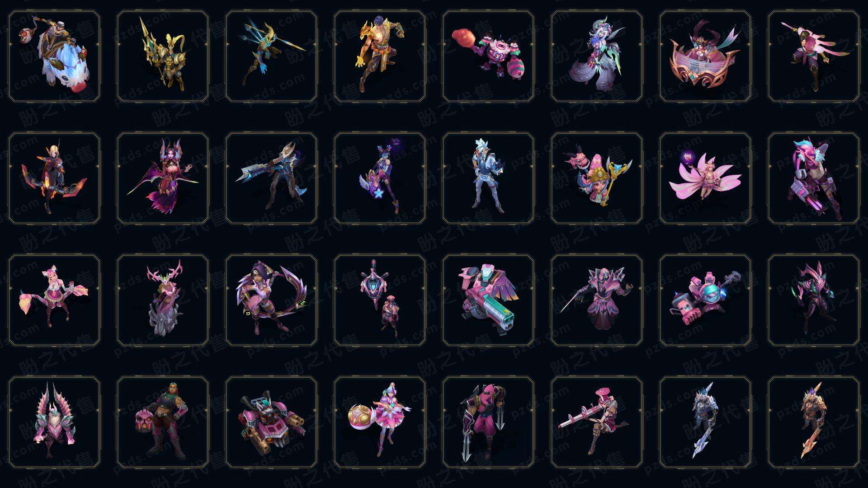Select the pink nine-tailed fox girl with orb

(x=705, y=178)
